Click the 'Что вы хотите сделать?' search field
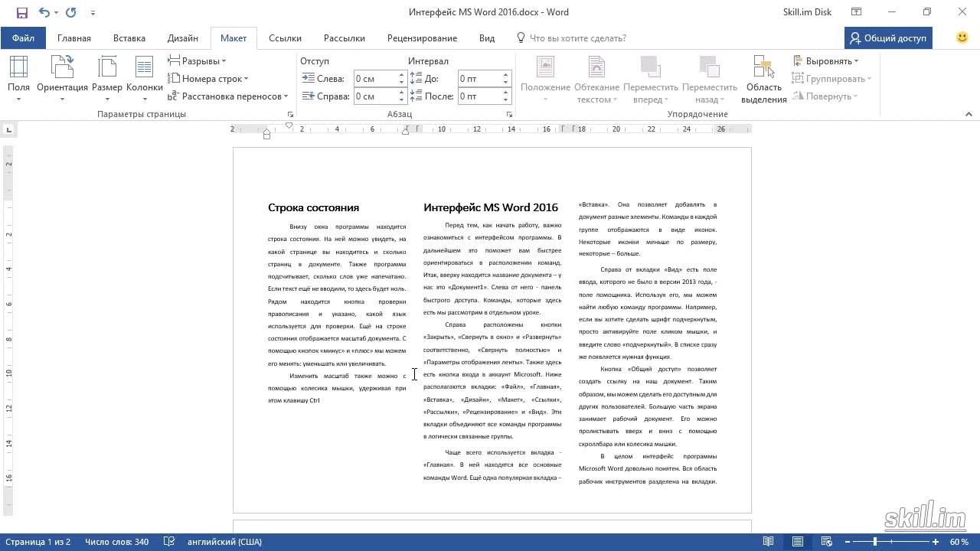Image resolution: width=980 pixels, height=551 pixels. point(578,38)
